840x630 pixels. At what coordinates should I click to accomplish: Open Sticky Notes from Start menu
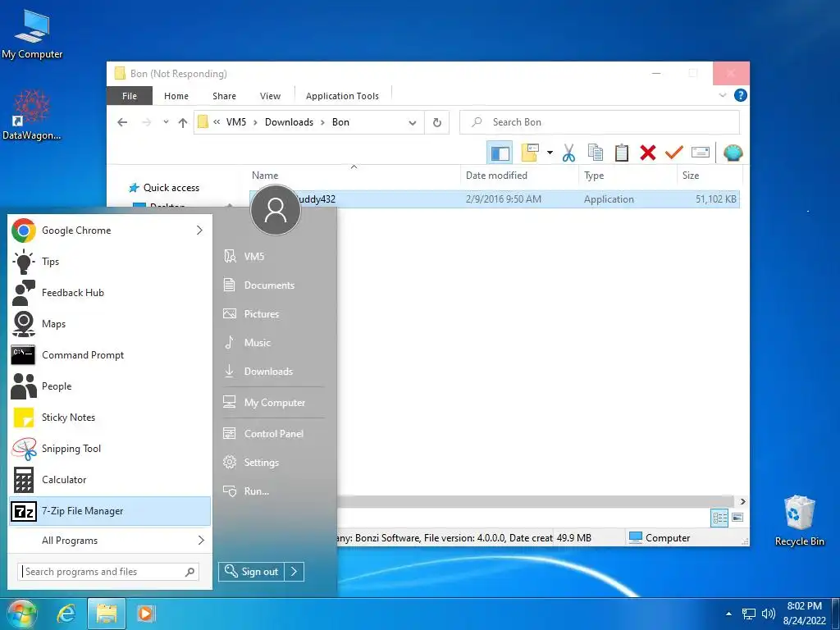(x=110, y=418)
